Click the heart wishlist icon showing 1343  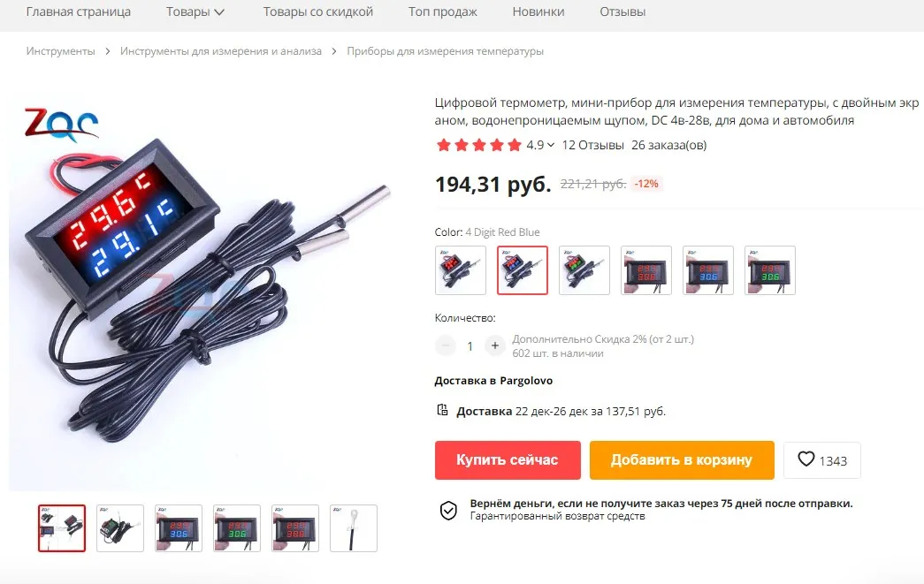point(806,459)
